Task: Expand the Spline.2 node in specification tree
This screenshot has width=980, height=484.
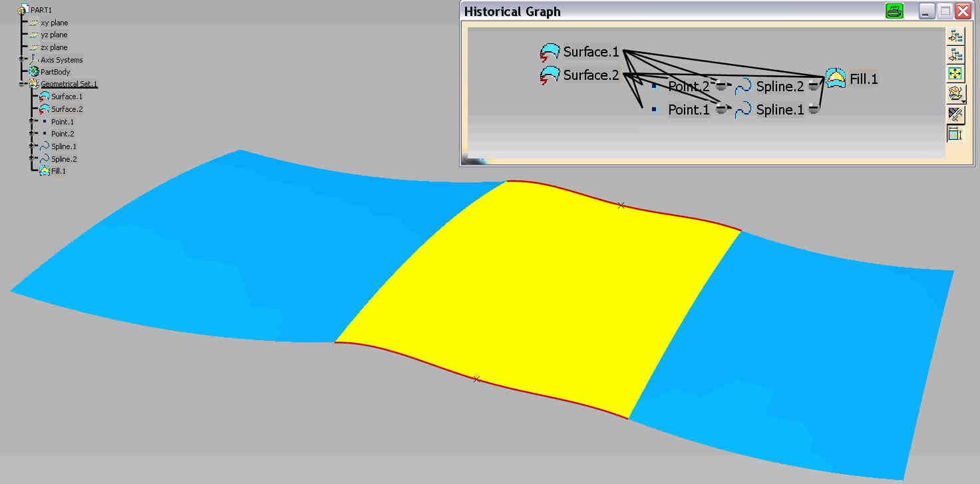Action: (32, 158)
